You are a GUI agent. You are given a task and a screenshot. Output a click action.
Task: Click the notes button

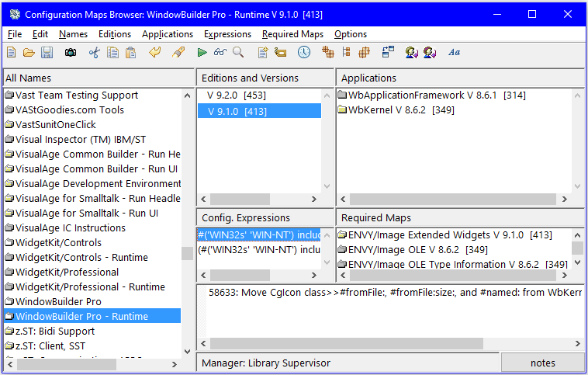(x=542, y=363)
